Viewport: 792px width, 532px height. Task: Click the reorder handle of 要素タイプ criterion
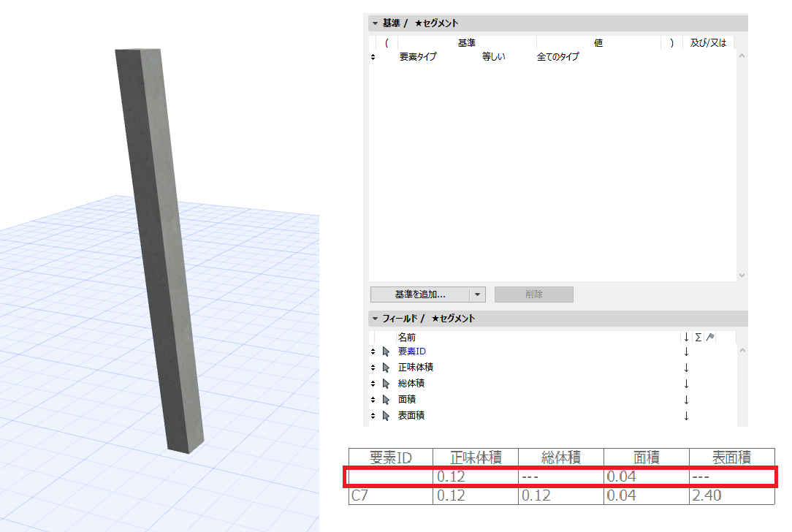click(373, 57)
